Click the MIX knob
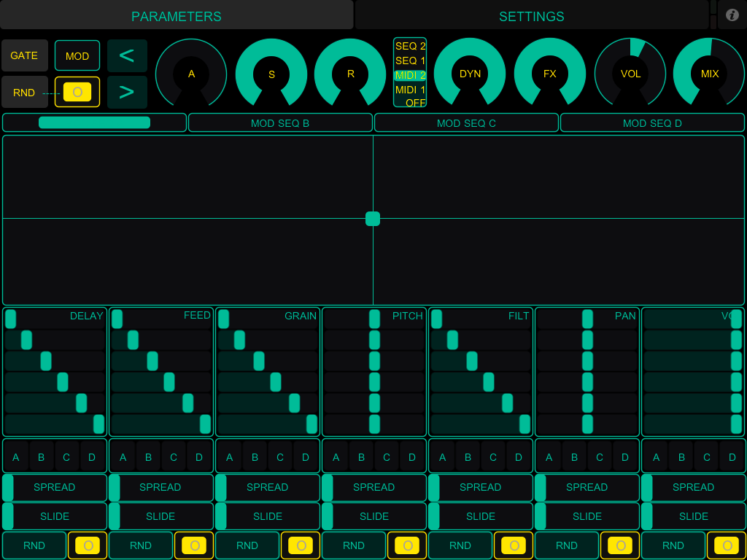 tap(709, 74)
